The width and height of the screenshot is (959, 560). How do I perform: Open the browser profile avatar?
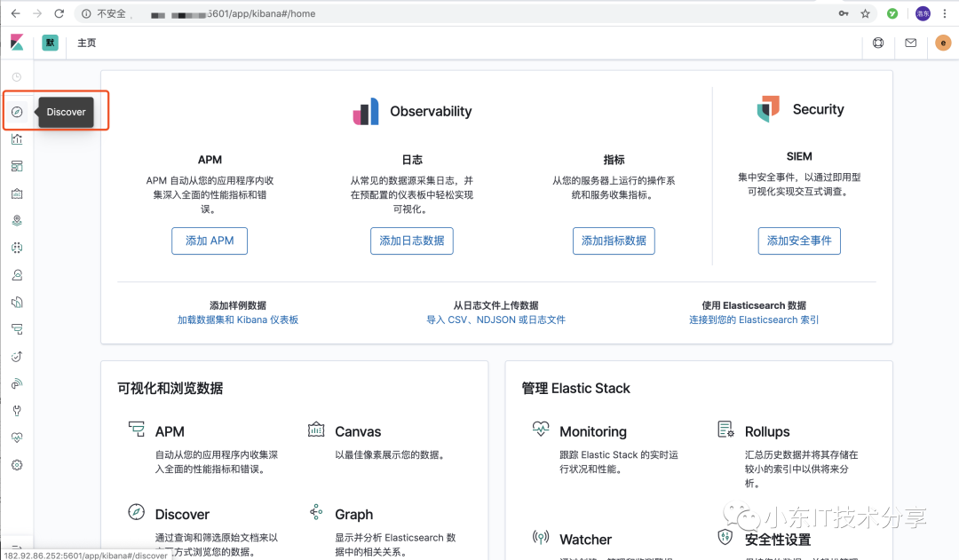(923, 13)
